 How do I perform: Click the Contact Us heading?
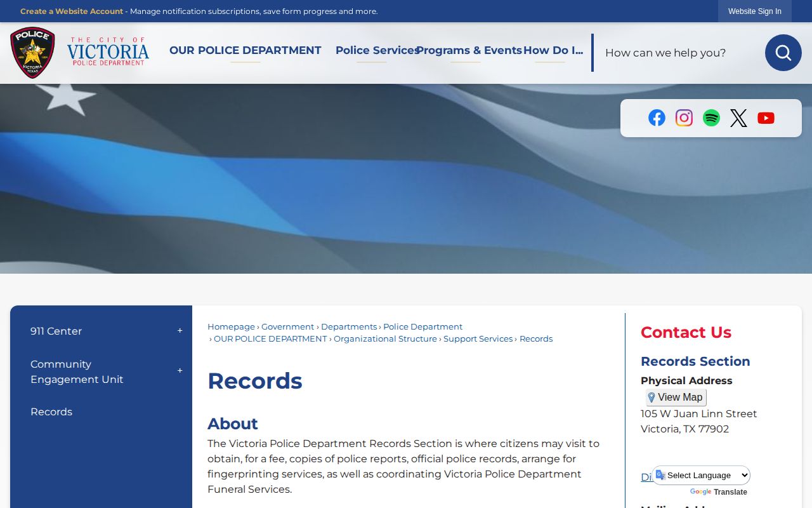(686, 332)
